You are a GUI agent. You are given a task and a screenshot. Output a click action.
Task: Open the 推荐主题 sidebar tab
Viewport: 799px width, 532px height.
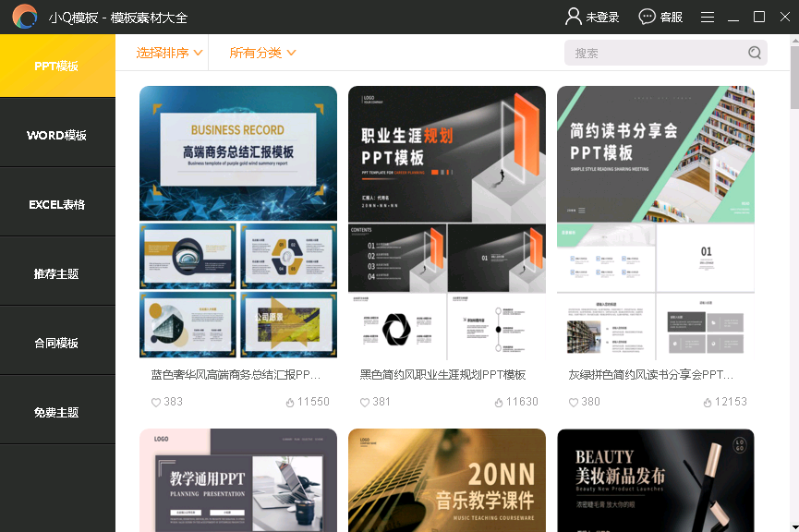57,273
